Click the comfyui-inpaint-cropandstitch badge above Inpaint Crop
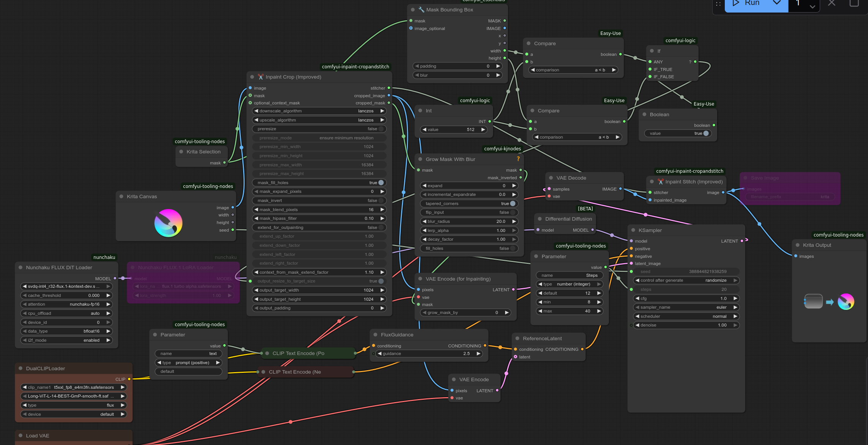The image size is (868, 445). click(355, 67)
